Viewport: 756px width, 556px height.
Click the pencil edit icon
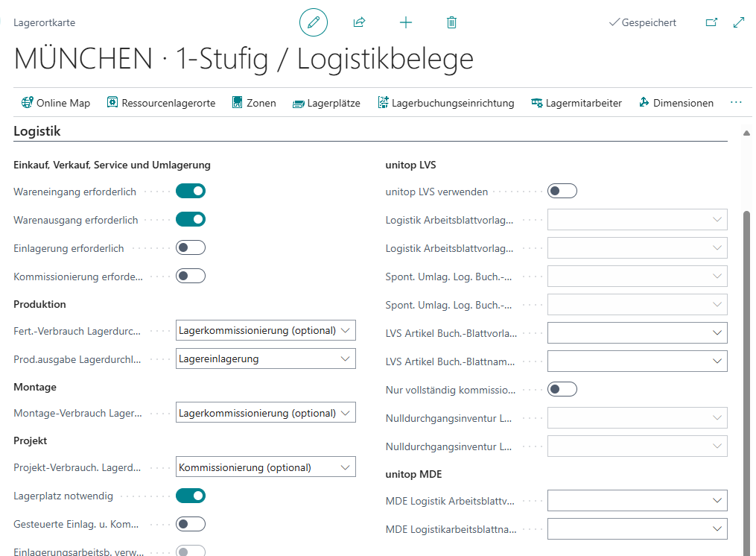(314, 22)
